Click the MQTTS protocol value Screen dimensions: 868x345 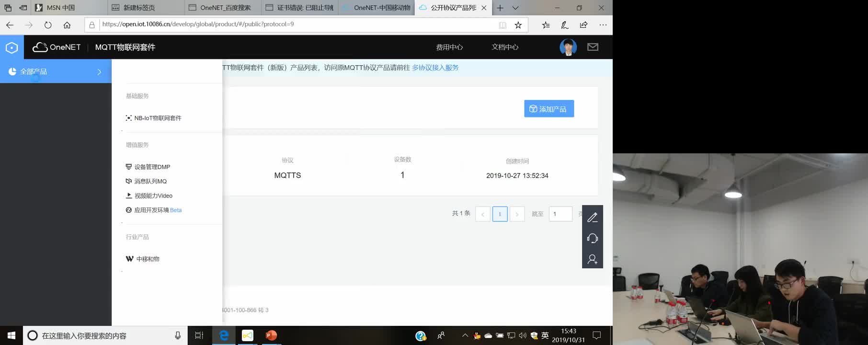click(287, 175)
